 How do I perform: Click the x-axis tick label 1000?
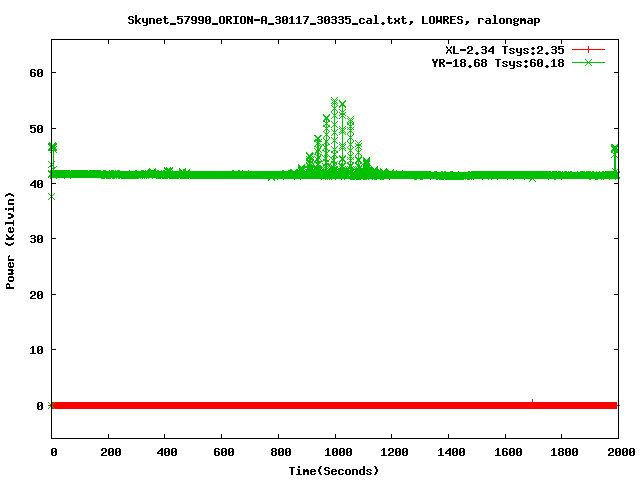tap(338, 452)
